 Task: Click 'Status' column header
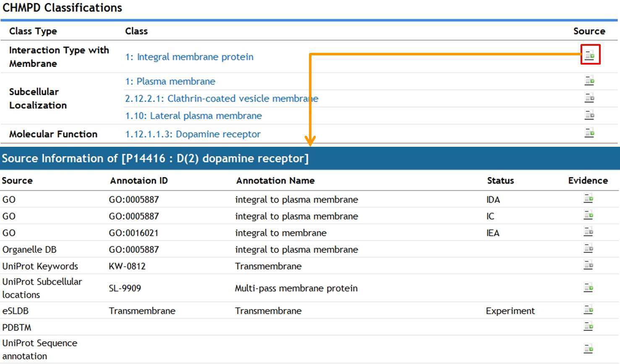click(x=500, y=180)
